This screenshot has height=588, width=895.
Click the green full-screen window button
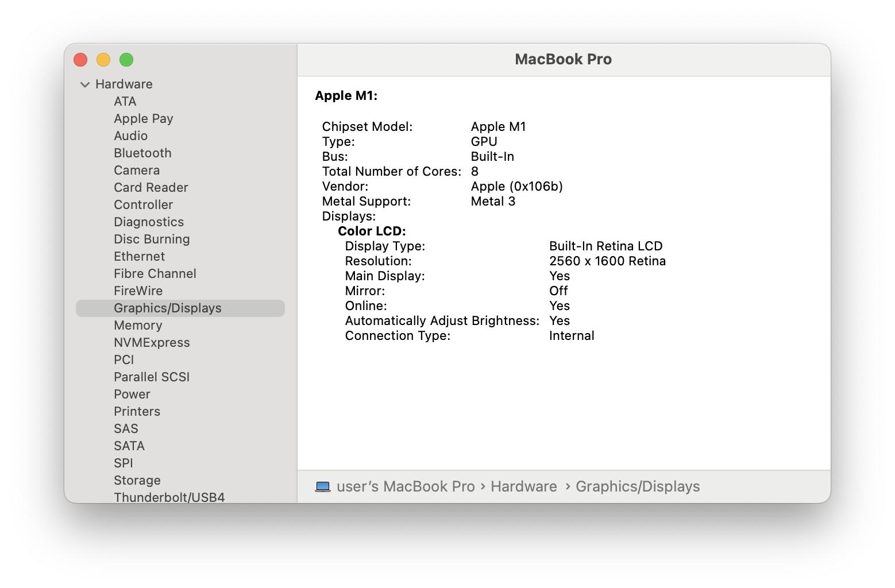pyautogui.click(x=126, y=60)
